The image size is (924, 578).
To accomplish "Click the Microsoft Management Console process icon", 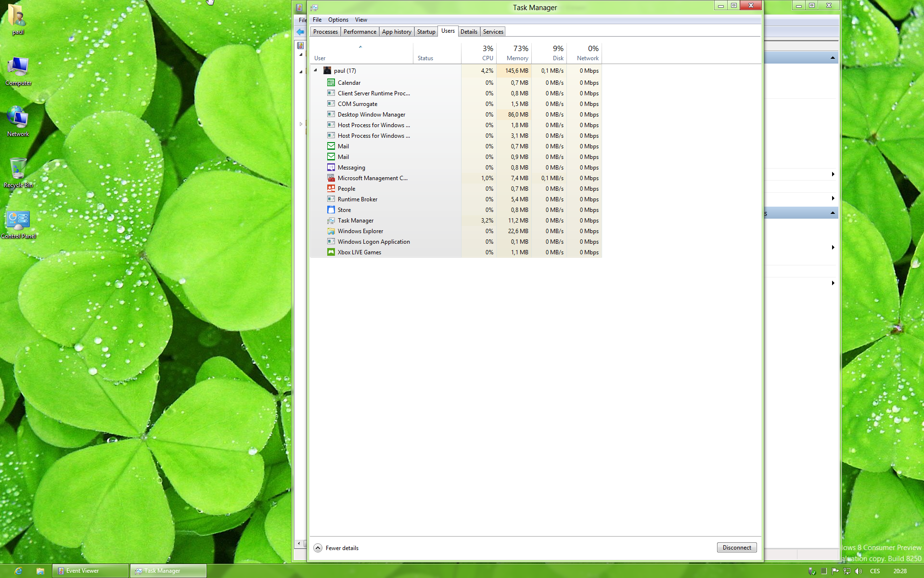I will pos(331,178).
